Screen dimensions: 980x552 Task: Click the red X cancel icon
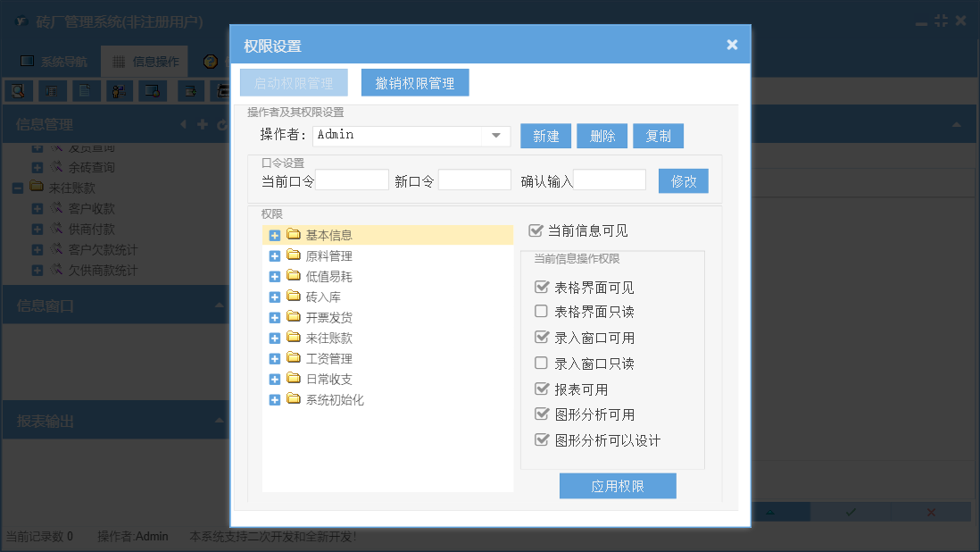(930, 512)
